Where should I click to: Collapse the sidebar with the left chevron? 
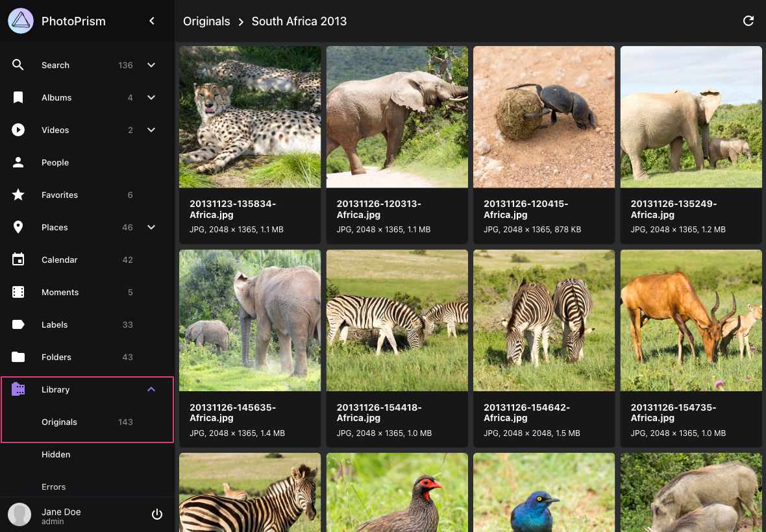(152, 21)
